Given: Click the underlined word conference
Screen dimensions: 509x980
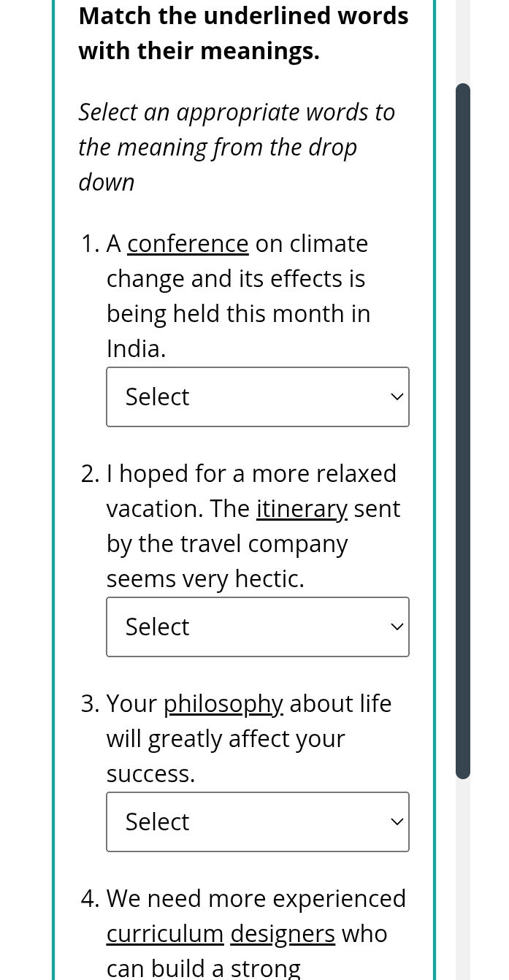Looking at the screenshot, I should [188, 243].
